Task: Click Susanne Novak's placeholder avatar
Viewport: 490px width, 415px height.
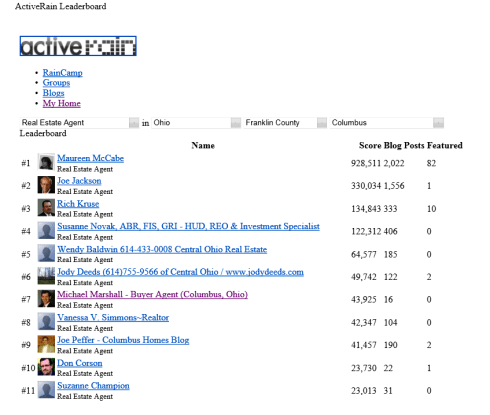Action: [46, 230]
